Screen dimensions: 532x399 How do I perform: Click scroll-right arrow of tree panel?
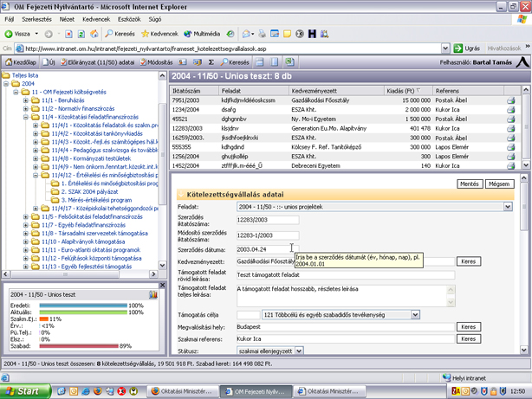pyautogui.click(x=153, y=274)
